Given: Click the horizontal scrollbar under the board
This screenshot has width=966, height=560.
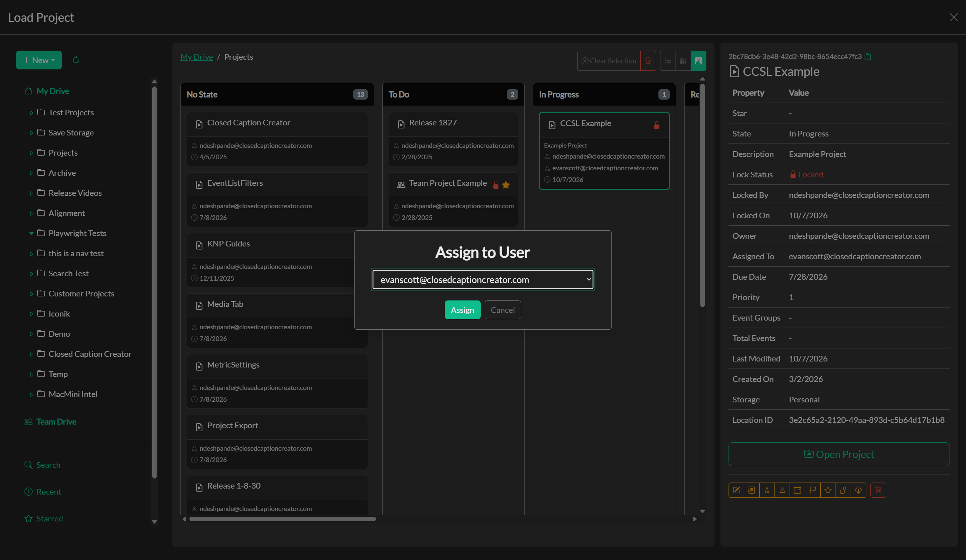Looking at the screenshot, I should tap(282, 519).
